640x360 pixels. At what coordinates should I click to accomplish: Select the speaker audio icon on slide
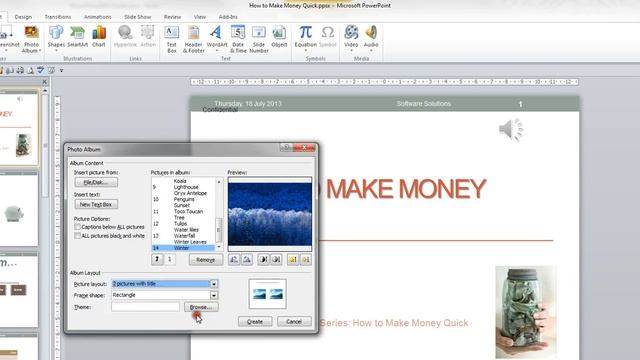coord(511,130)
